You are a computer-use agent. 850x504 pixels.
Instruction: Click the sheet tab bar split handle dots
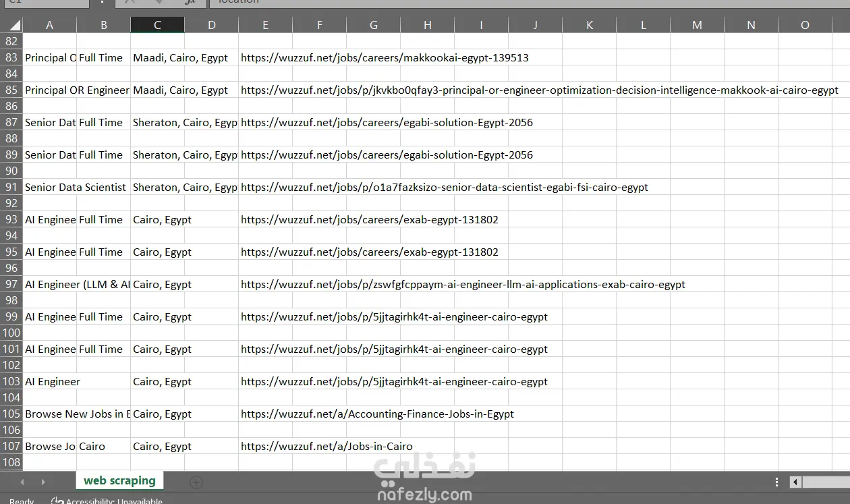777,482
